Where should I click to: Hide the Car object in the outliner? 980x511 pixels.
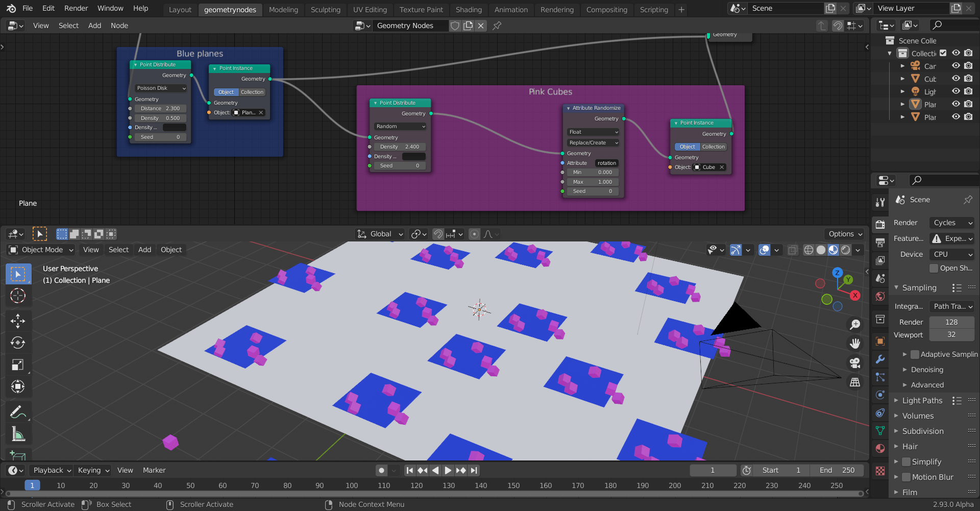[955, 66]
